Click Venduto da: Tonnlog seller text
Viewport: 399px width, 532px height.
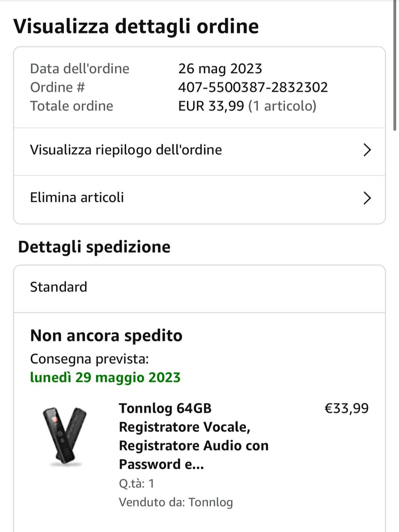point(176,502)
